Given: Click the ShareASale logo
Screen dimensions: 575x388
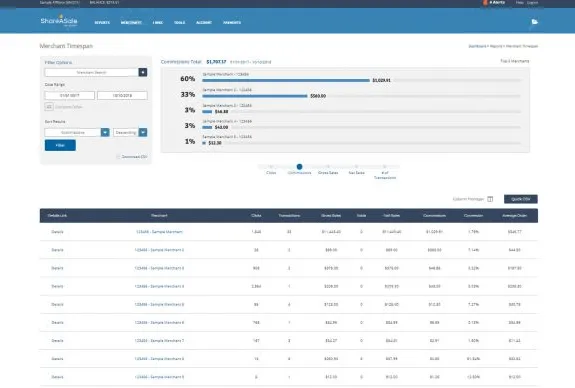Looking at the screenshot, I should tap(59, 21).
